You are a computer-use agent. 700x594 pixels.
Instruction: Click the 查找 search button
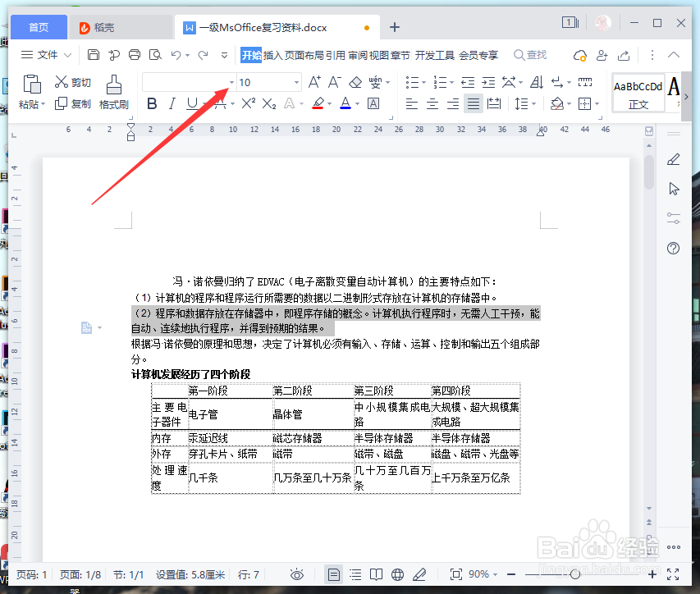point(530,55)
